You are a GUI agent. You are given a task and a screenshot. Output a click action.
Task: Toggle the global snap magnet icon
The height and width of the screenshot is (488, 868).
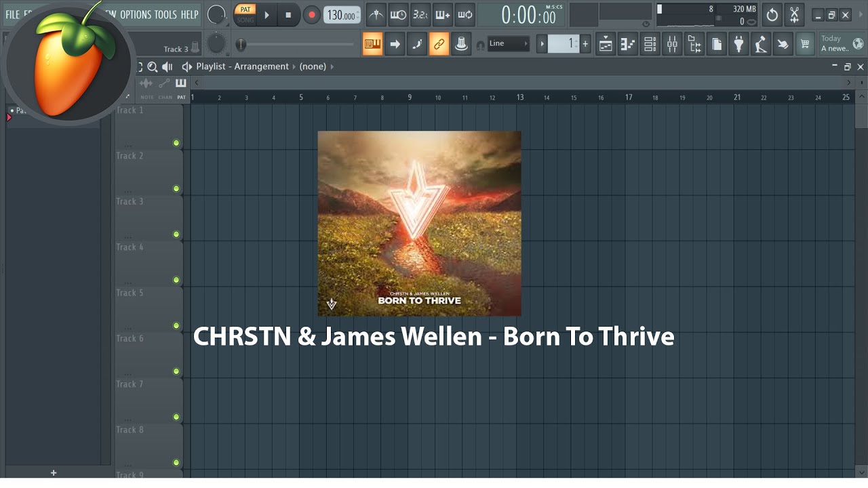click(x=481, y=45)
